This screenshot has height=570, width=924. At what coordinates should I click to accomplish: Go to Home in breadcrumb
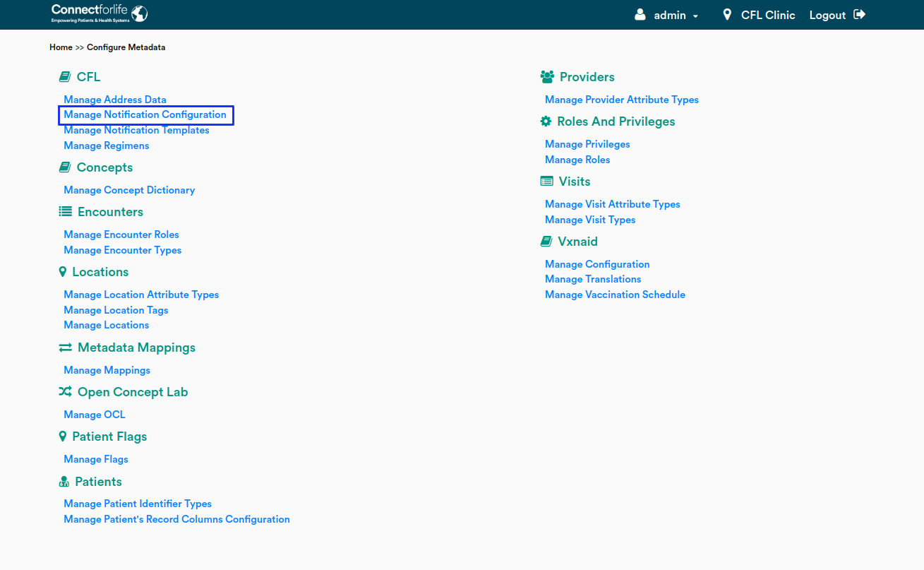pos(61,47)
